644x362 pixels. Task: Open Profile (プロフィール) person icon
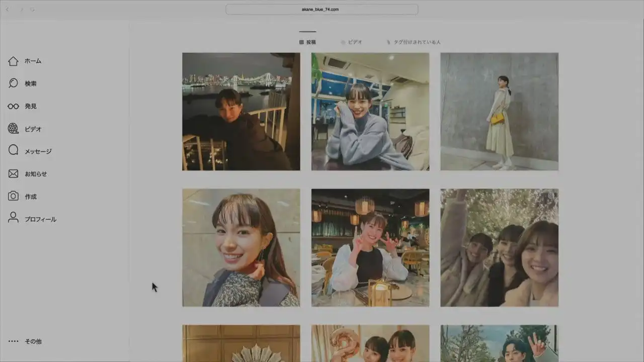pos(14,219)
